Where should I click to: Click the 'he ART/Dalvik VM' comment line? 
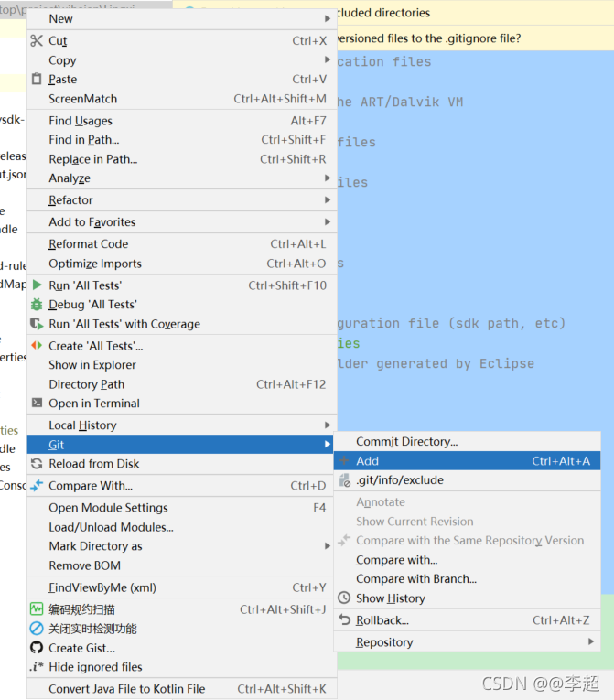(401, 102)
